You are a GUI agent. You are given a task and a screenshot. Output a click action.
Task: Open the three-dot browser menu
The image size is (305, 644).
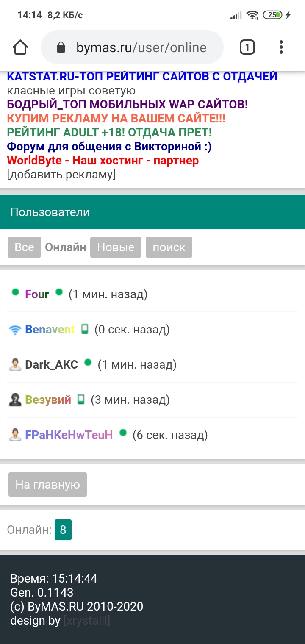click(281, 47)
